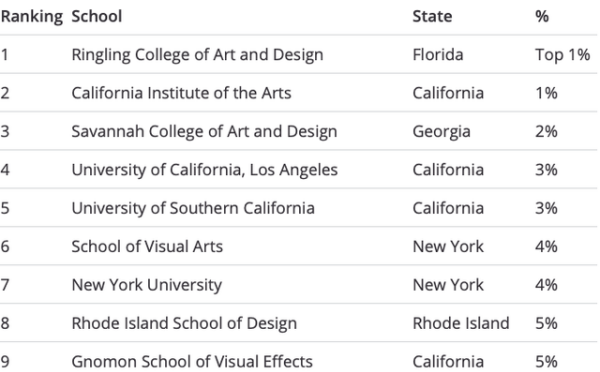The width and height of the screenshot is (600, 372).
Task: Click the Georgia state cell
Action: coord(441,132)
